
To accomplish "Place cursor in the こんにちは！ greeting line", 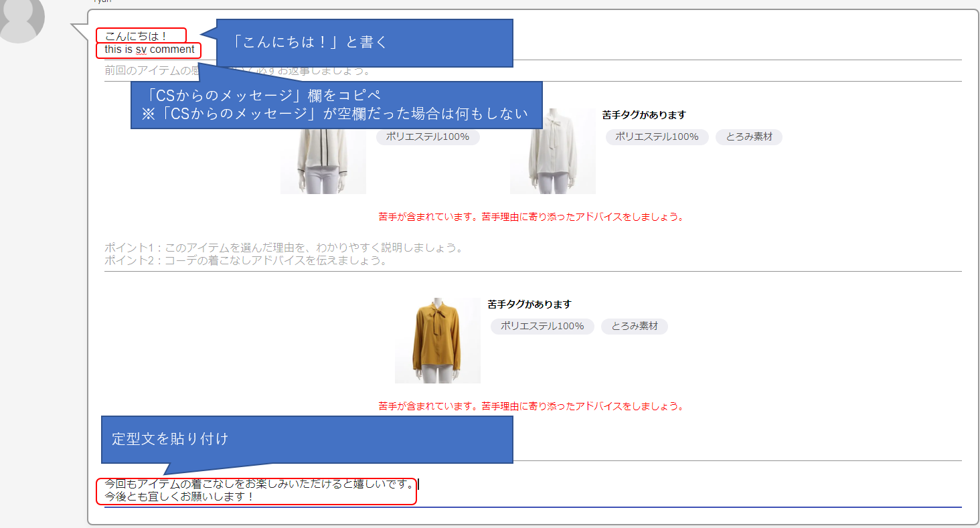I will [x=136, y=36].
